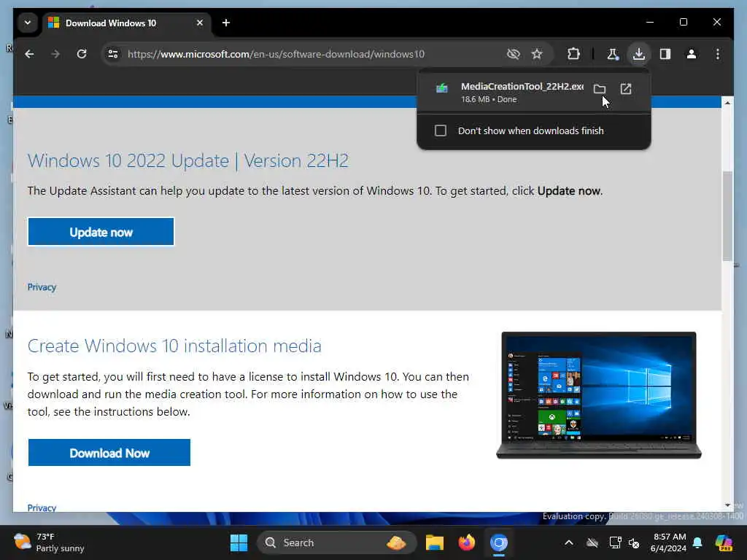Screen dimensions: 747x560
Task: Click Windows 10 2022 Update heading
Action: point(188,161)
